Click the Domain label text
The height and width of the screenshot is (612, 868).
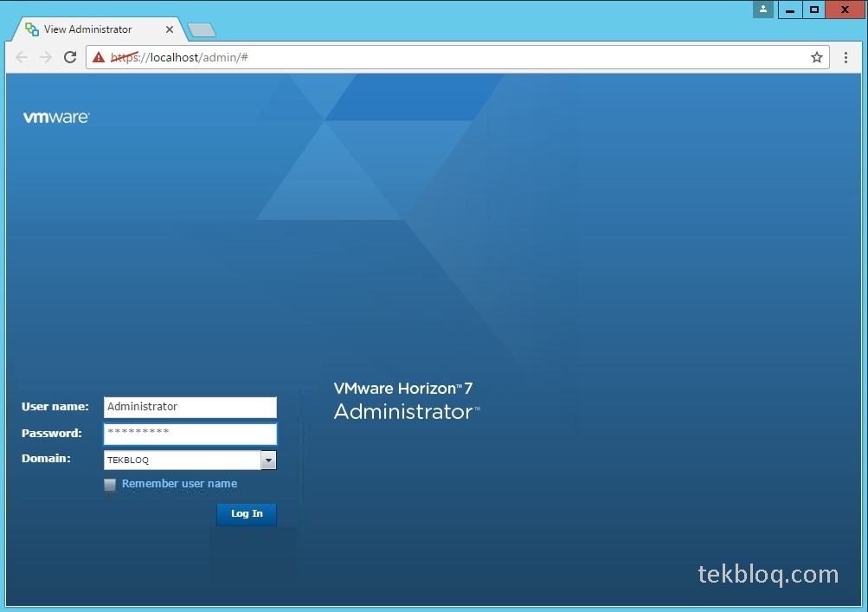click(x=46, y=459)
